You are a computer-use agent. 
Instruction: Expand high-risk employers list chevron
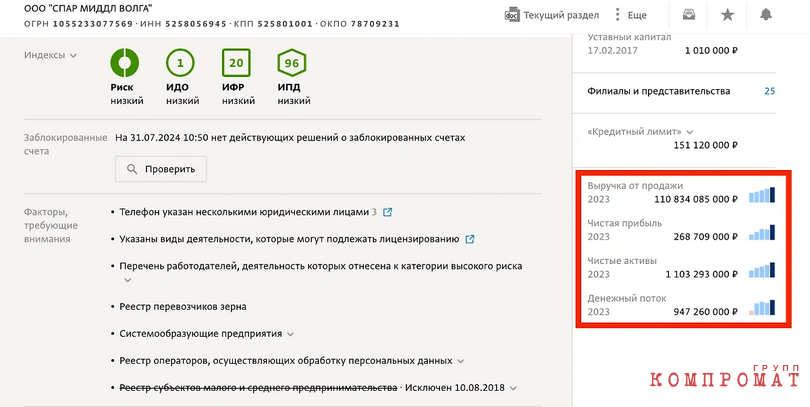click(x=128, y=280)
